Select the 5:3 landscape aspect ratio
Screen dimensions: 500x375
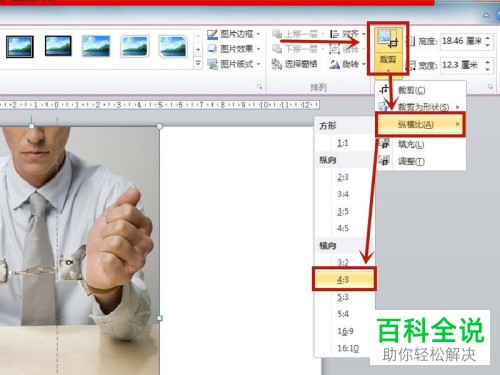click(x=345, y=297)
